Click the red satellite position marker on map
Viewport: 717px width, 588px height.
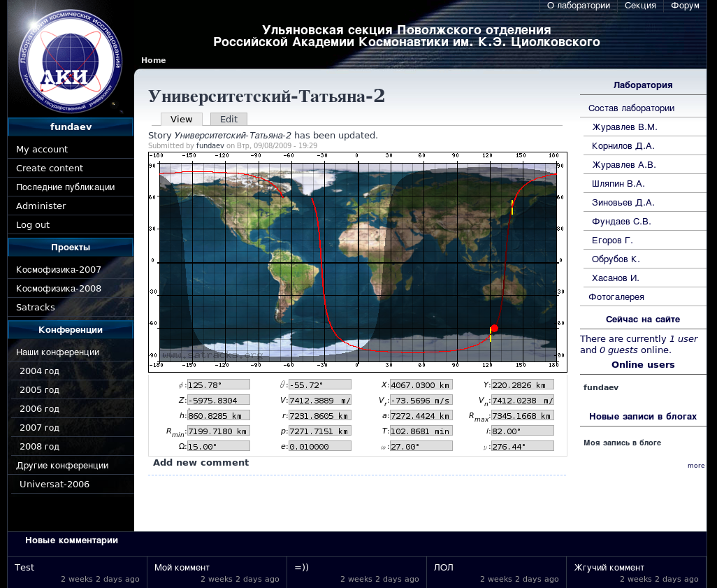point(494,328)
